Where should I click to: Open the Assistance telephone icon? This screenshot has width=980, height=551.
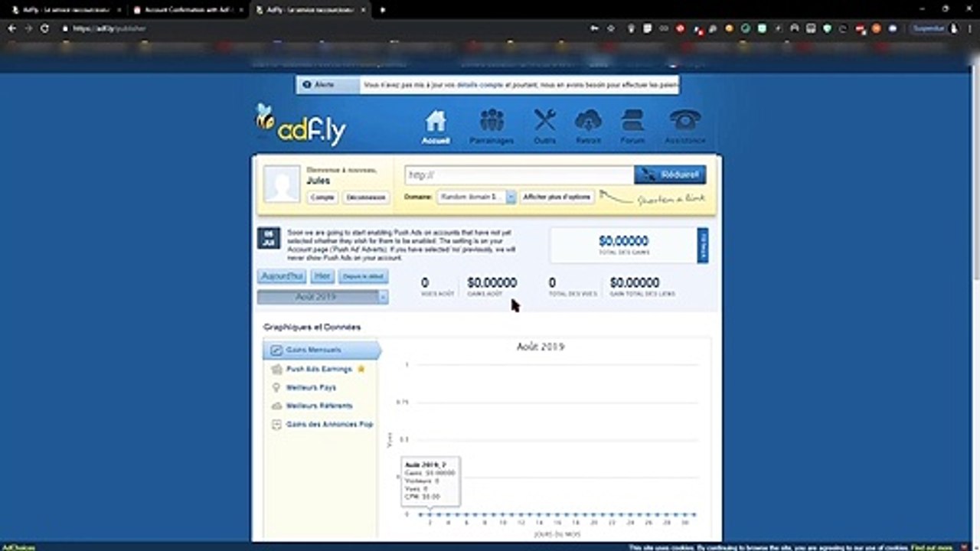click(x=684, y=127)
